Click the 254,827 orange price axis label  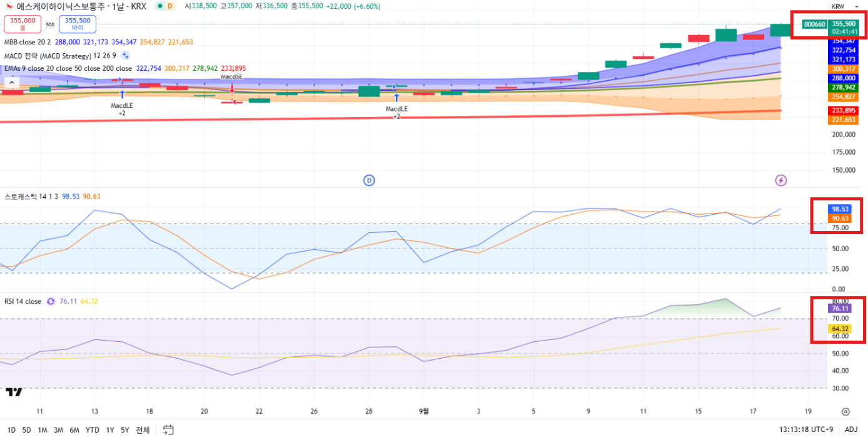click(844, 97)
